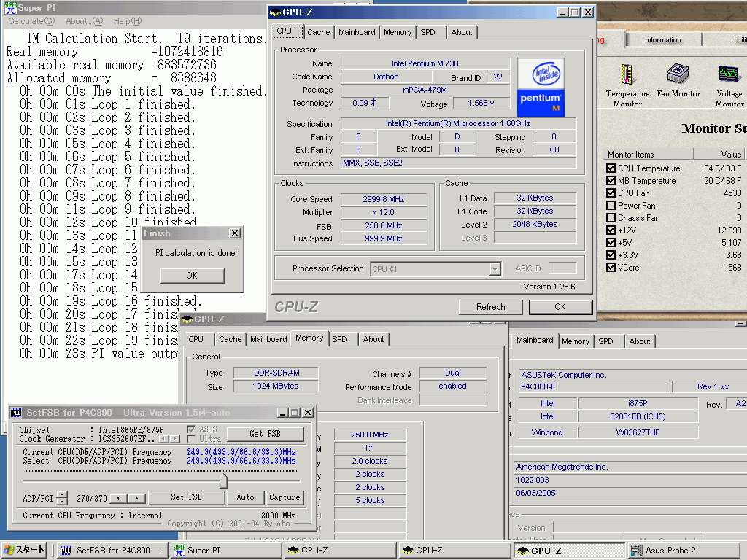Viewport: 747px width, 560px height.
Task: Open the Fan Monitor in Asus Probe
Action: point(678,81)
